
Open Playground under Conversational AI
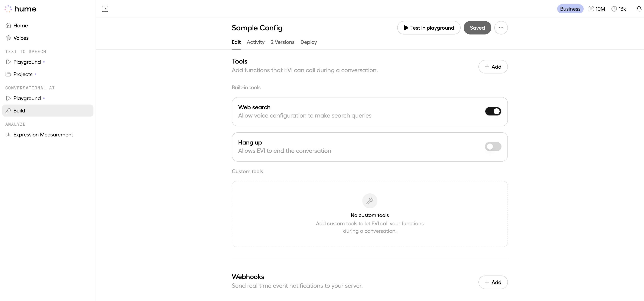[x=27, y=98]
